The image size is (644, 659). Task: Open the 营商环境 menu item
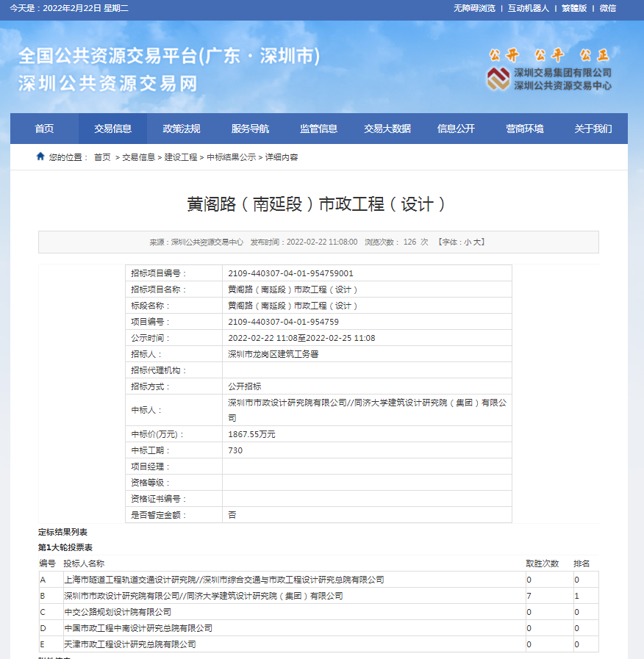[525, 129]
